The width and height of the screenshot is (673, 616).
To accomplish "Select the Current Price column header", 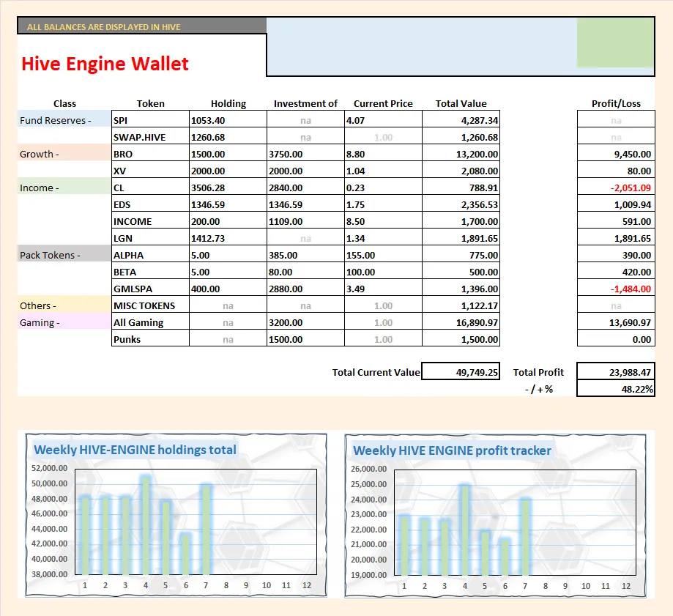I will point(383,103).
